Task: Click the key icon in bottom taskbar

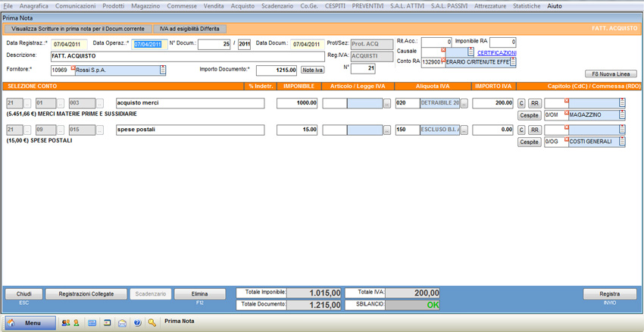Action: coord(152,322)
